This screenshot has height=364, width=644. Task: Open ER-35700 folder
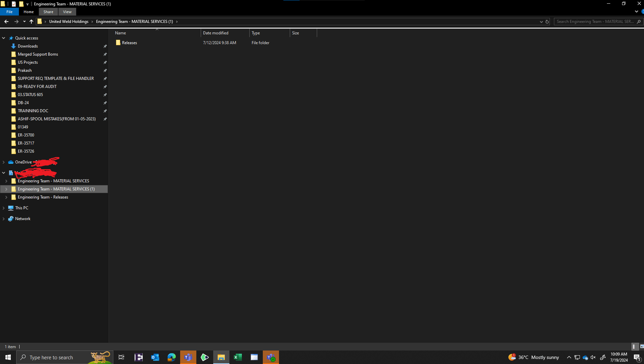click(x=26, y=135)
